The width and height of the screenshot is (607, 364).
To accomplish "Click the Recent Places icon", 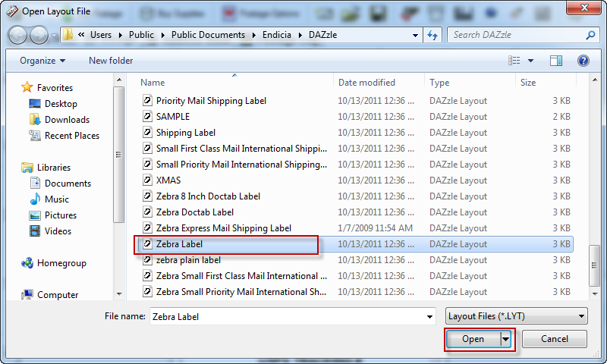I will click(35, 136).
